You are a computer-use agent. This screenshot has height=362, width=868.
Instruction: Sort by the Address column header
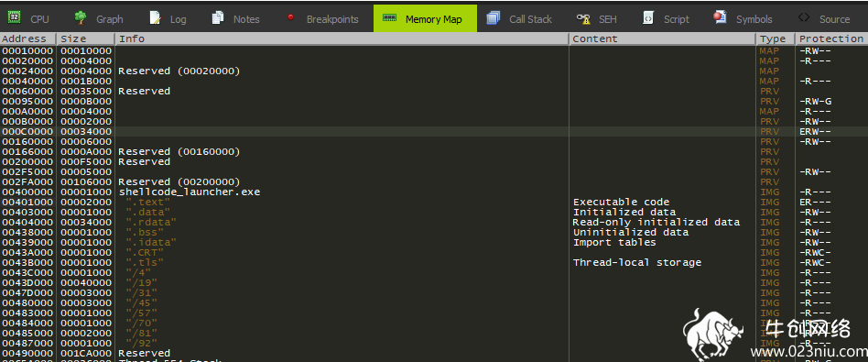tap(27, 38)
